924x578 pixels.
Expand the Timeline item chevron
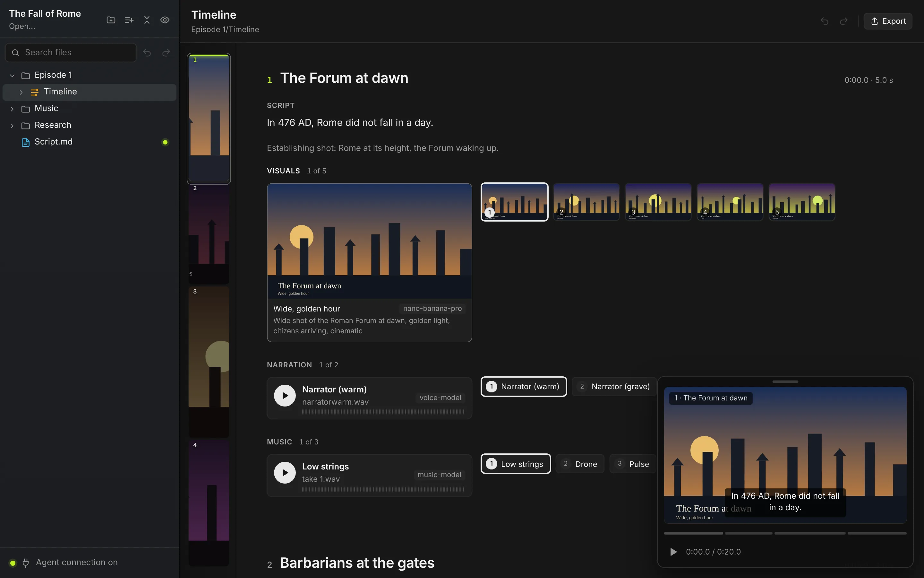click(x=21, y=92)
